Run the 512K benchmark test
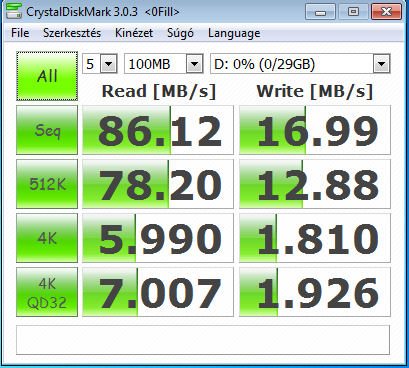Viewport: 409px width, 368px height. coord(47,184)
